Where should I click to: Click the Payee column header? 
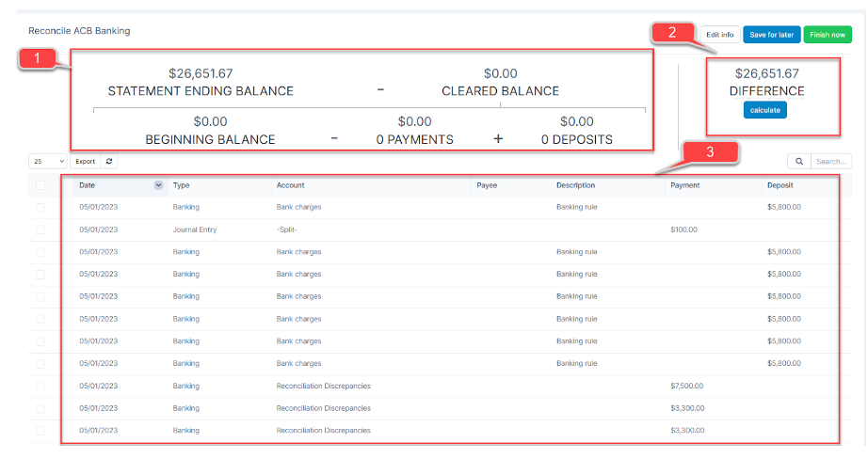tap(487, 185)
